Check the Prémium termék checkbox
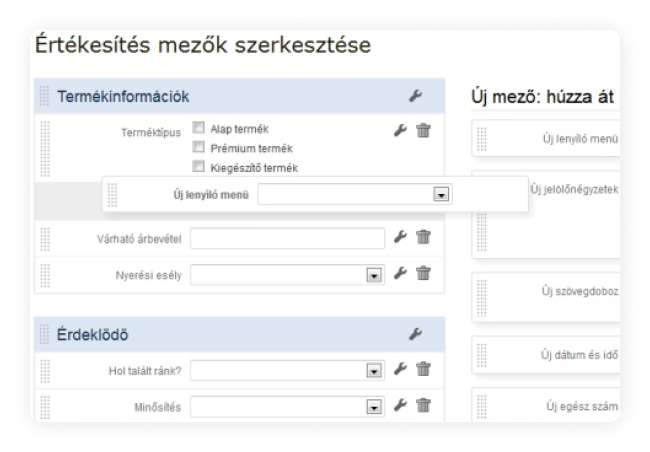This screenshot has width=650, height=452. tap(199, 147)
